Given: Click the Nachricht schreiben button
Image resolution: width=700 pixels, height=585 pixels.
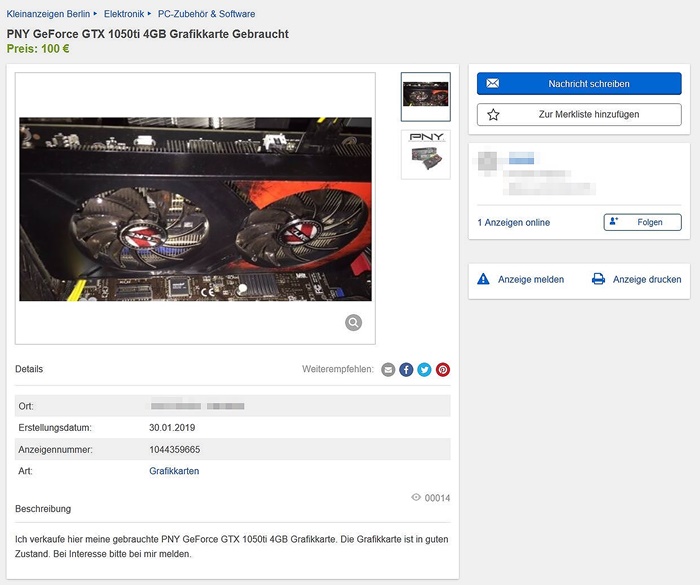Looking at the screenshot, I should [579, 84].
